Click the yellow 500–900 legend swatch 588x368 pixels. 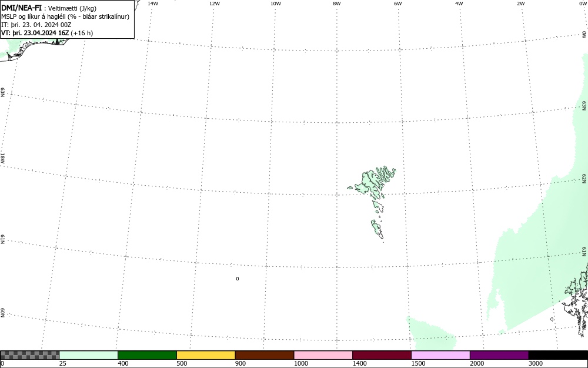point(206,355)
